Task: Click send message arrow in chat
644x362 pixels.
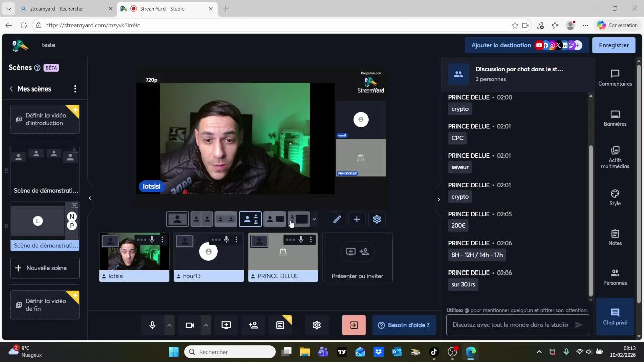Action: pos(579,325)
